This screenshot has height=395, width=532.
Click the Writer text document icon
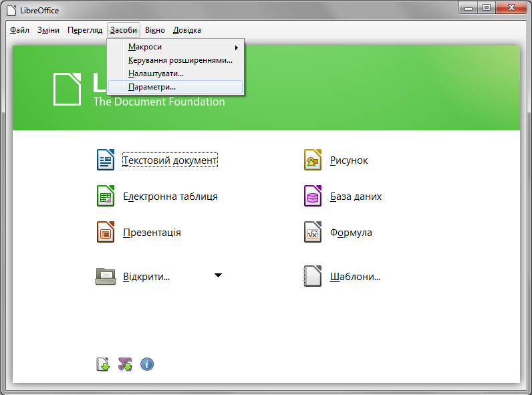pos(106,160)
